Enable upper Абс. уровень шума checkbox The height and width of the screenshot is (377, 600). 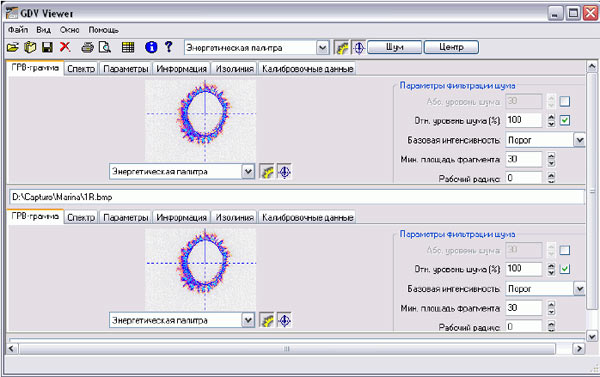coord(565,101)
